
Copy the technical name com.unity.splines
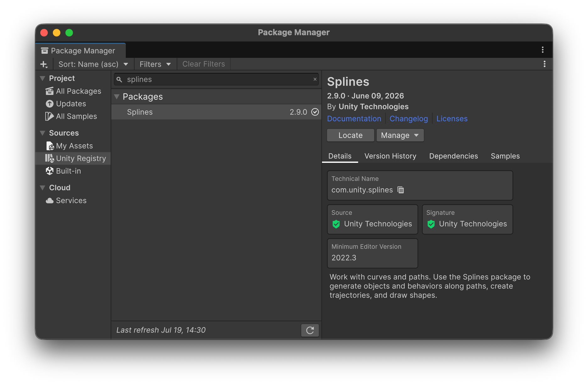(x=401, y=190)
